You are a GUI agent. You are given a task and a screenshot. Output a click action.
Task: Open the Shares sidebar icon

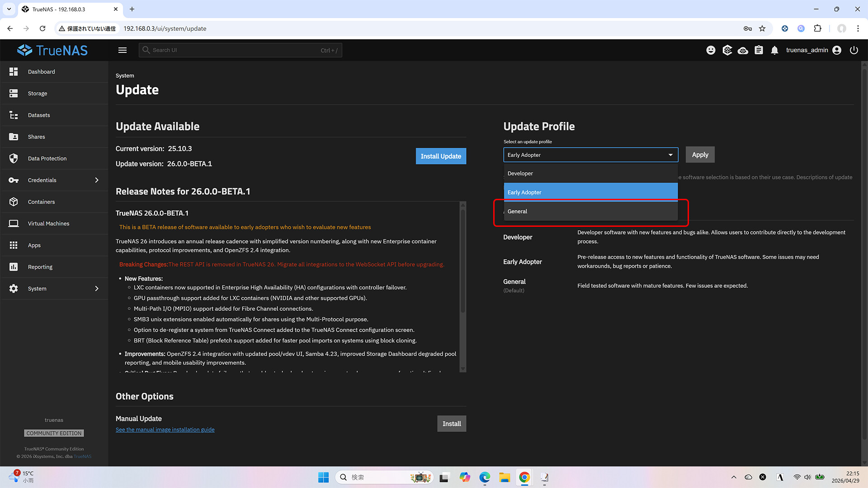(x=14, y=136)
